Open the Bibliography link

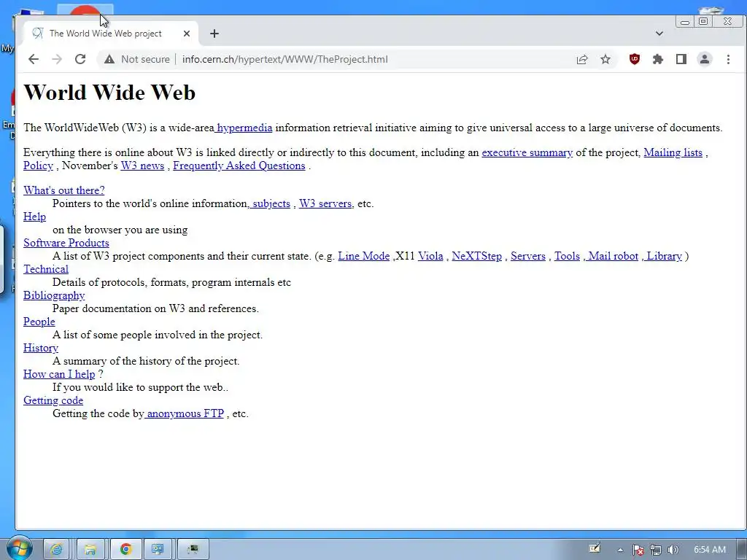click(x=54, y=296)
